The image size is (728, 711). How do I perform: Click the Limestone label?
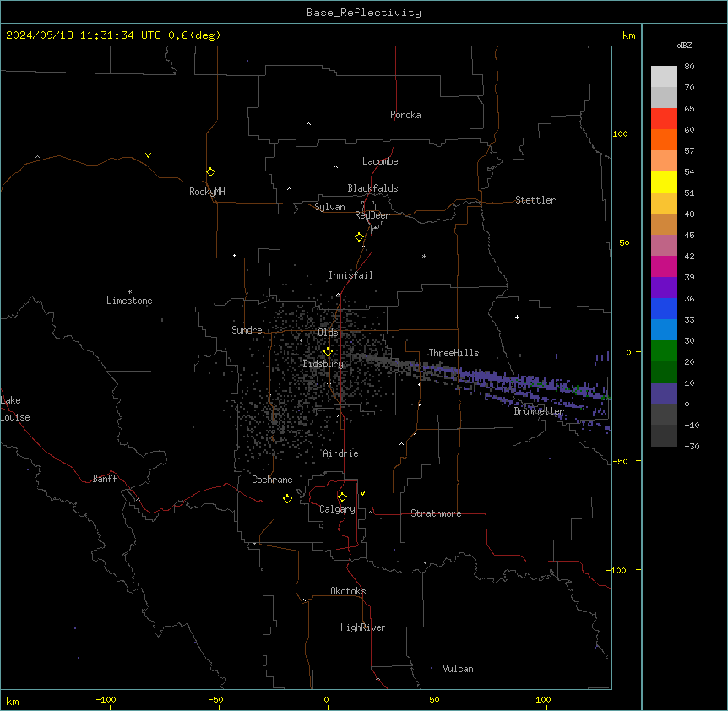[x=129, y=301]
